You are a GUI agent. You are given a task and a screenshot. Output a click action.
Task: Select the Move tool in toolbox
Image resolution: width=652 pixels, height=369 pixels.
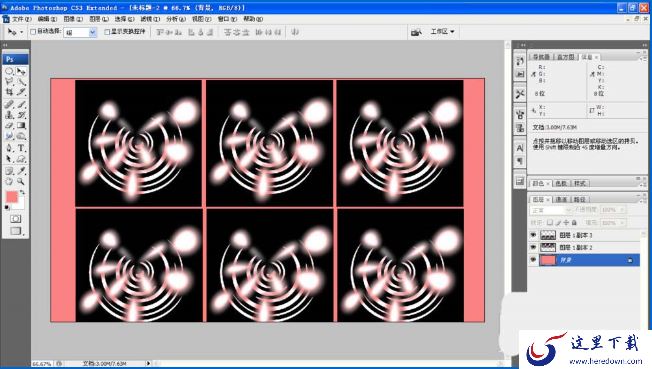[x=21, y=71]
